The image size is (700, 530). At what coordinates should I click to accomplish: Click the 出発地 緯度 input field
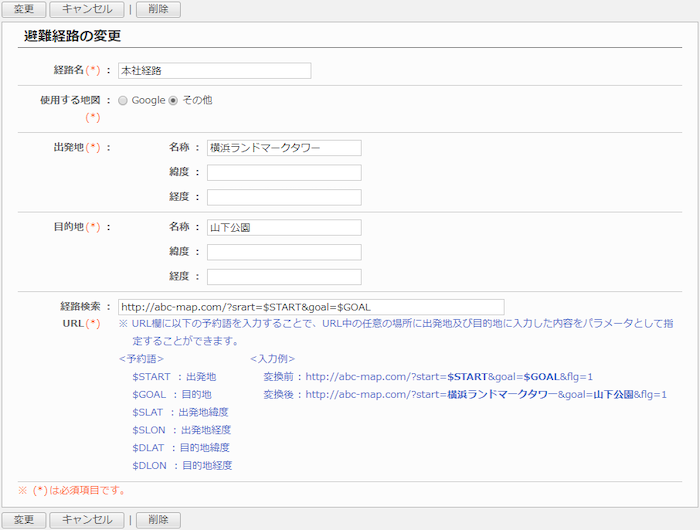[x=284, y=173]
